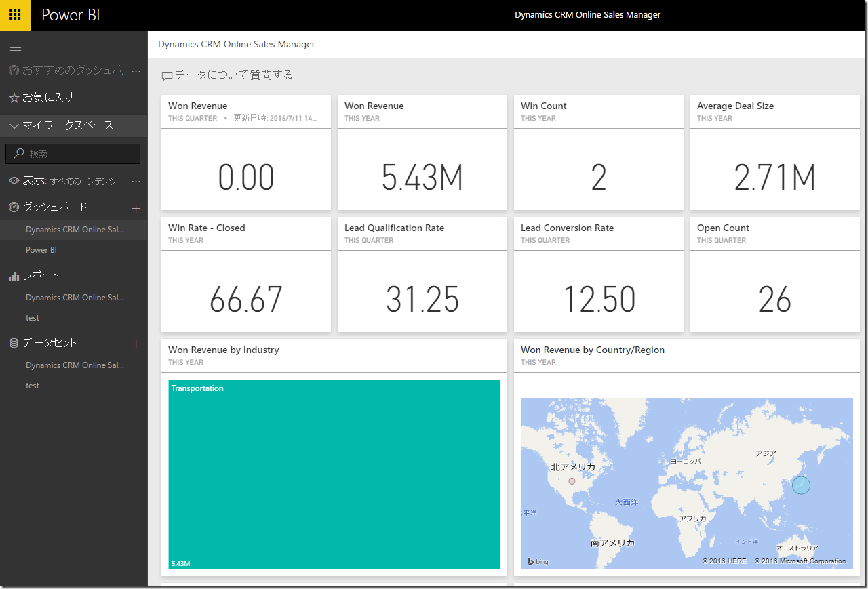Click the eye icon next to 表示

[14, 181]
